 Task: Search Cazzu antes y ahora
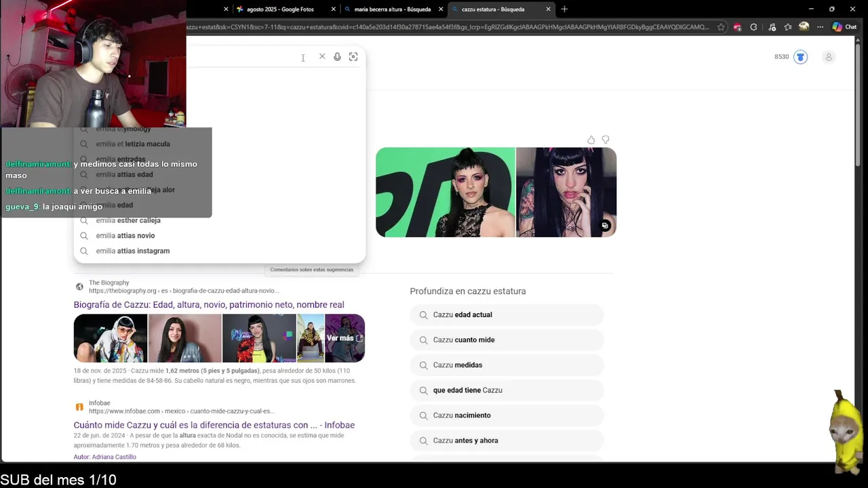pyautogui.click(x=507, y=441)
